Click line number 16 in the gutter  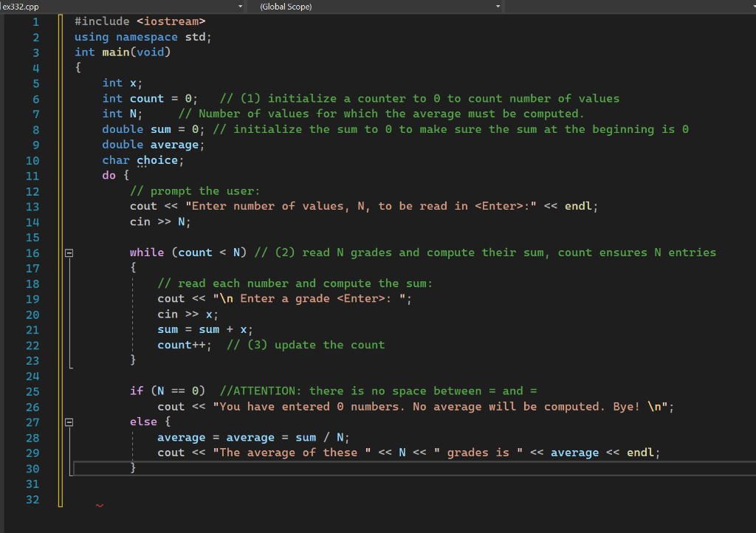[32, 253]
